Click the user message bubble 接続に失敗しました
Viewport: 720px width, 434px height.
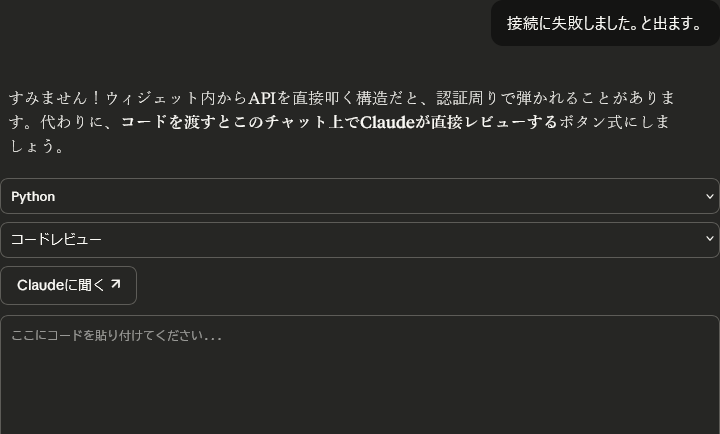coord(605,23)
